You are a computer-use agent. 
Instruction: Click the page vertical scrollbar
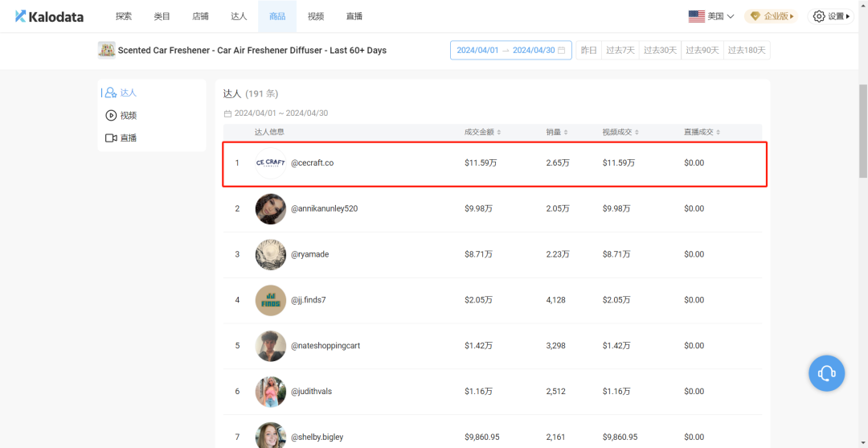pyautogui.click(x=863, y=131)
